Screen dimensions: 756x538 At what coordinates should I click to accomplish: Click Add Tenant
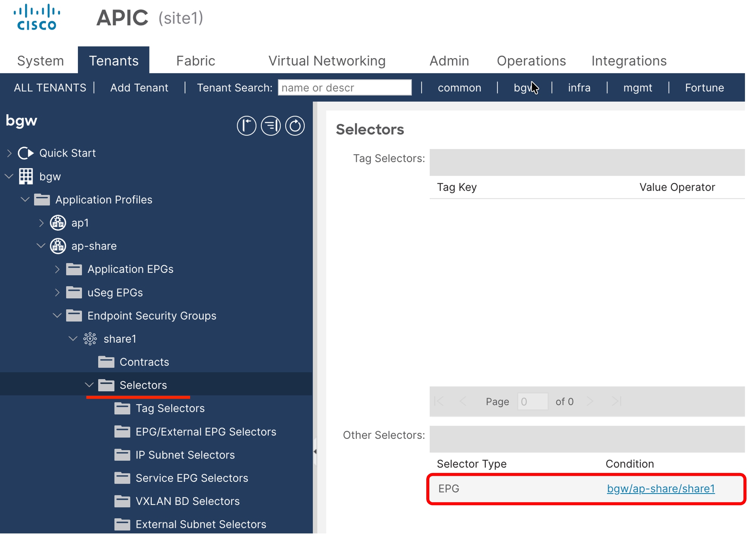tap(139, 88)
